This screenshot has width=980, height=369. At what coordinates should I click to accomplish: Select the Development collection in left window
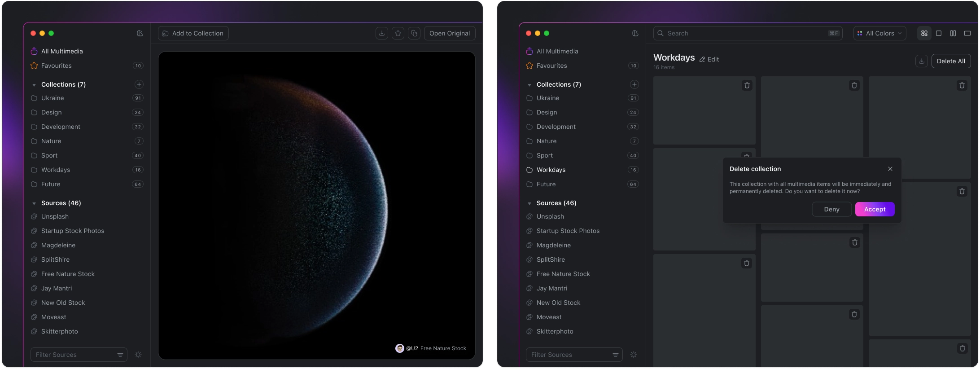(x=87, y=127)
